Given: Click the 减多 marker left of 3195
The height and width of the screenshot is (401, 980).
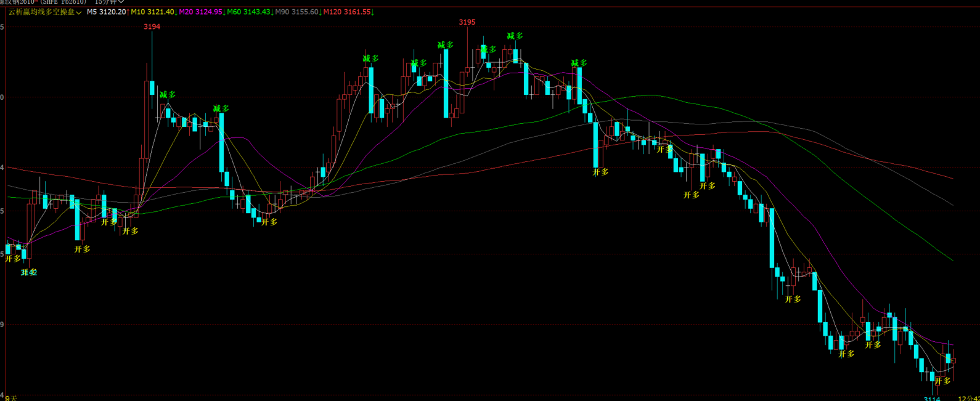Looking at the screenshot, I should [446, 45].
